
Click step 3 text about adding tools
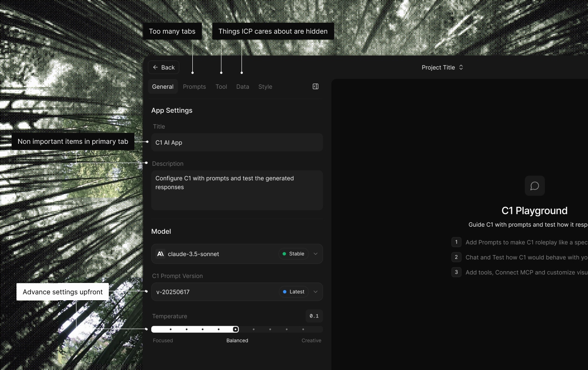point(527,272)
